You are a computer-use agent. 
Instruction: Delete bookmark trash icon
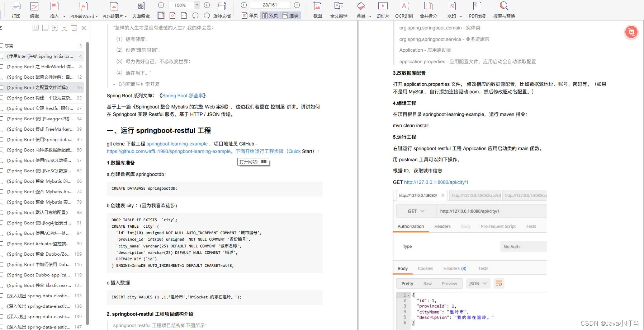[74, 28]
